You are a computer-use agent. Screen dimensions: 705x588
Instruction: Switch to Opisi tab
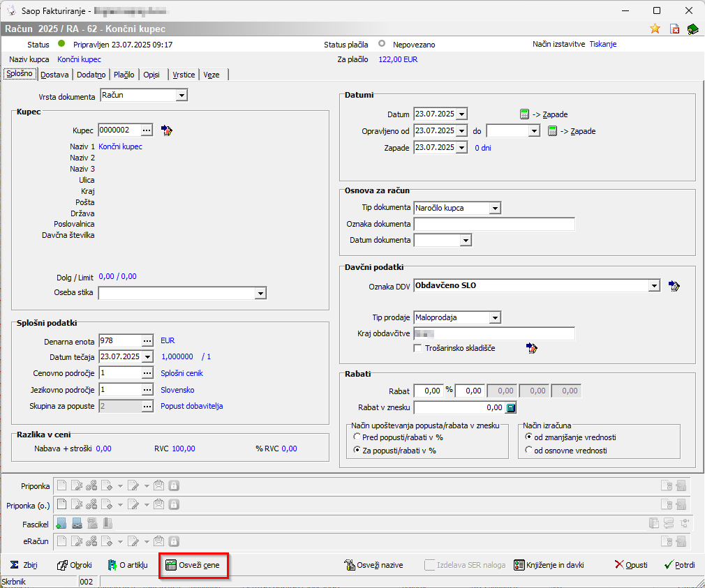coord(151,75)
